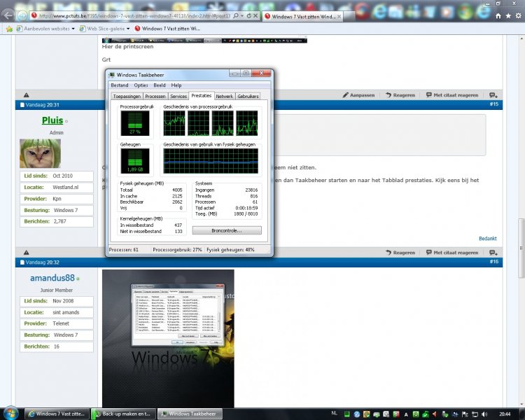Screen dimensions: 525x420
Task: Switch to Back-up maken en t... taskbar item
Action: pos(123,414)
